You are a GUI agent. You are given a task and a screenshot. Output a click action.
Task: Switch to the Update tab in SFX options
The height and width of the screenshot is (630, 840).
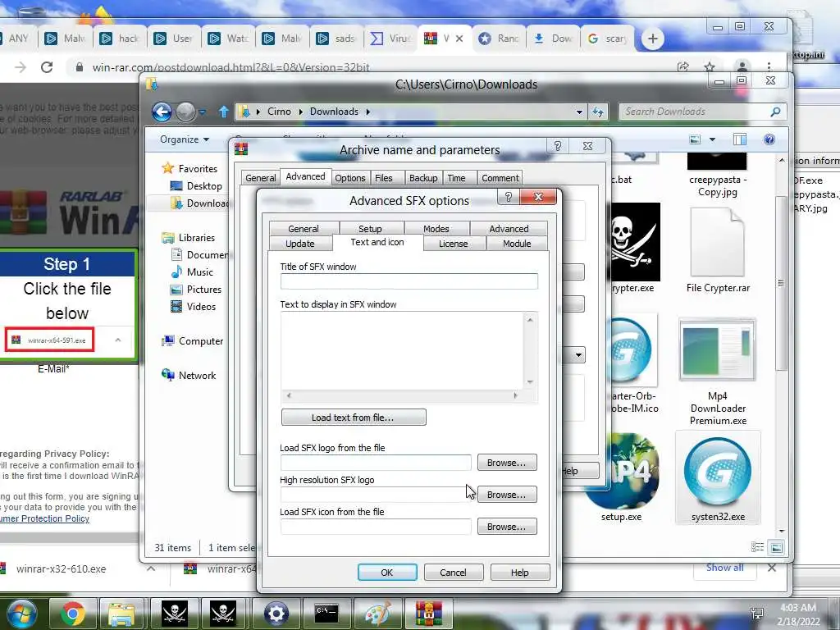300,244
